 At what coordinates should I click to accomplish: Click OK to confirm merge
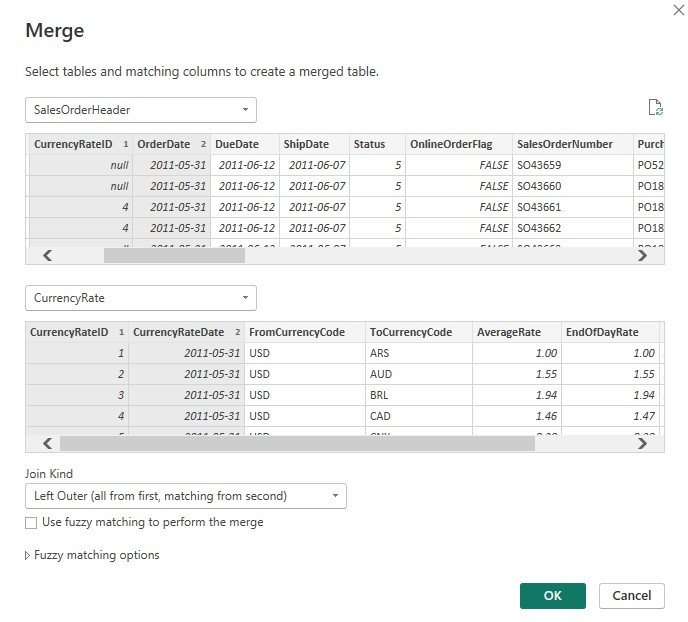(552, 595)
